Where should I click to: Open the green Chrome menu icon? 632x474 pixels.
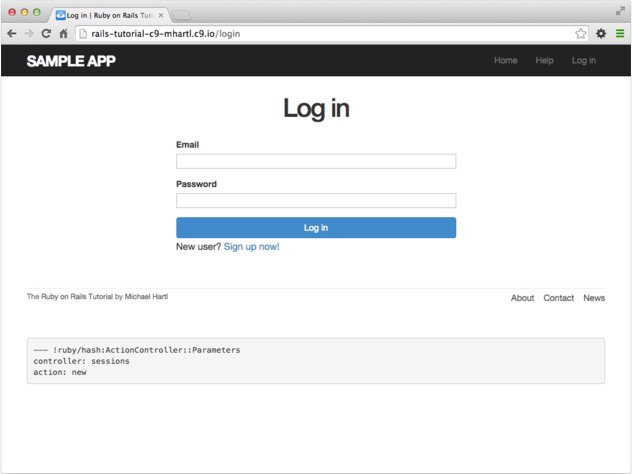(620, 33)
